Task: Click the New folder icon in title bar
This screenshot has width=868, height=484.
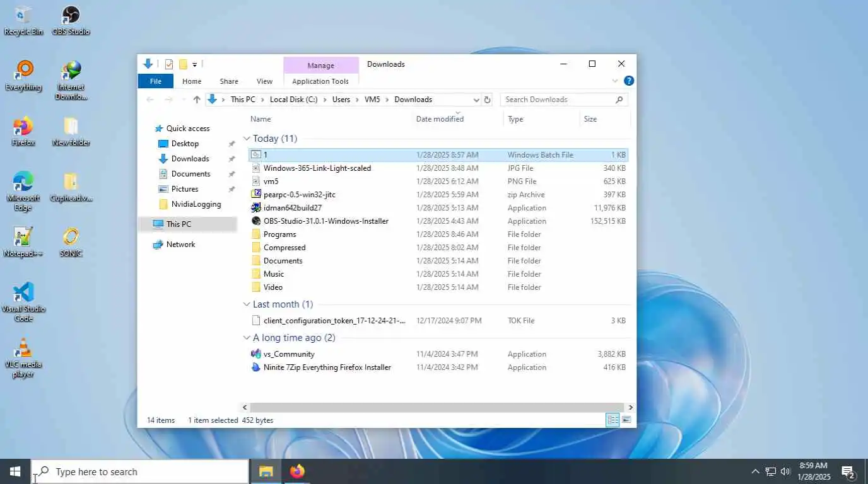Action: pyautogui.click(x=183, y=64)
